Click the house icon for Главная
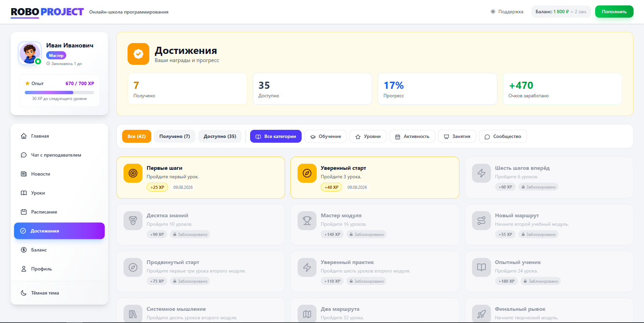The width and height of the screenshot is (644, 323). pyautogui.click(x=24, y=136)
